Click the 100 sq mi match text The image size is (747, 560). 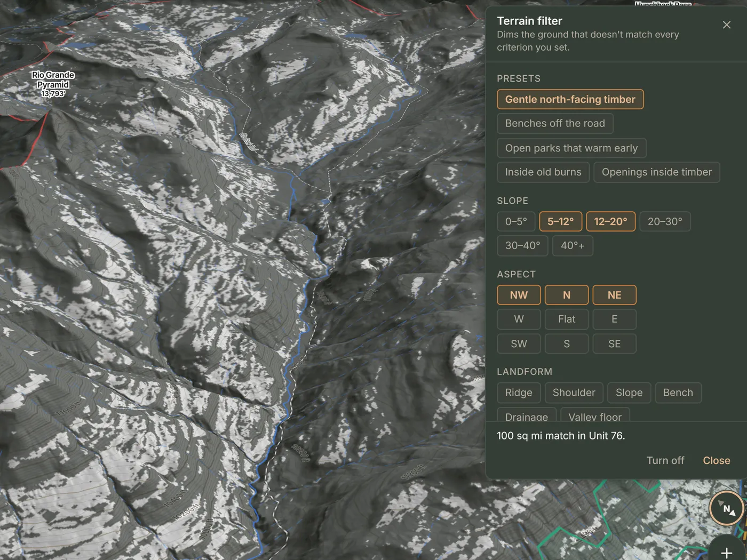(561, 436)
